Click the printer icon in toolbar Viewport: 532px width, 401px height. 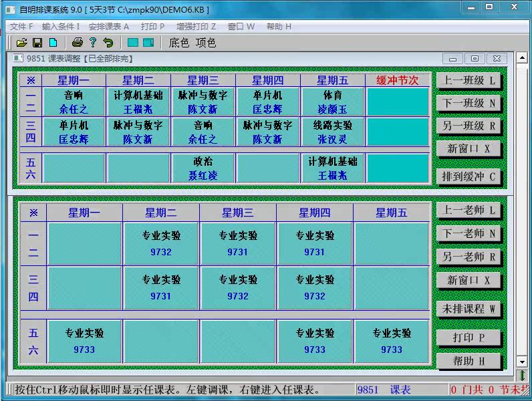[78, 42]
